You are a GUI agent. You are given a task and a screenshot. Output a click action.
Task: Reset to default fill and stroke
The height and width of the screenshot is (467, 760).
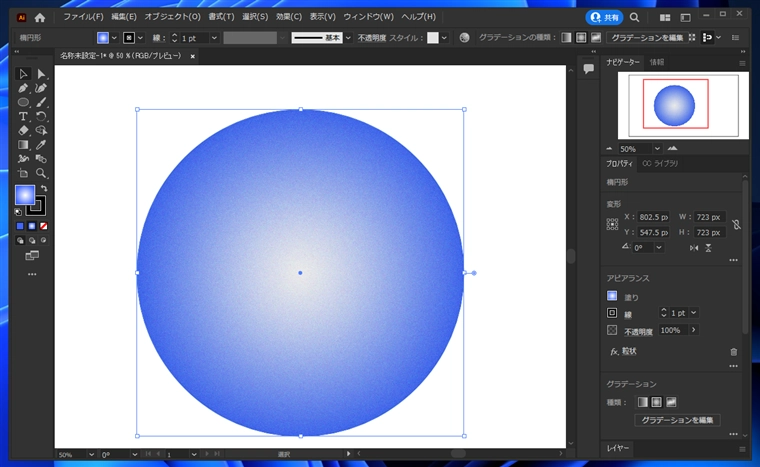tap(18, 212)
